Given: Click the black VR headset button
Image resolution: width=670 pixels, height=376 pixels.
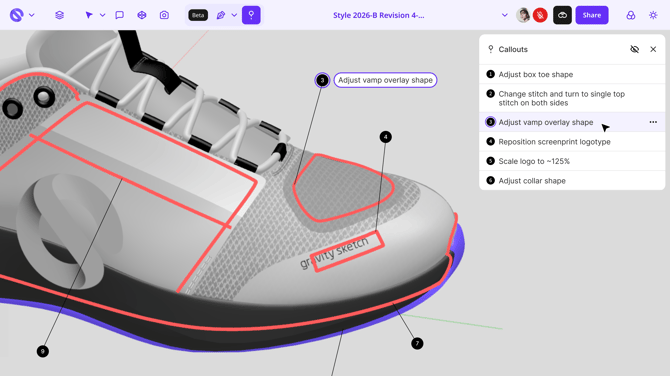Looking at the screenshot, I should point(562,15).
